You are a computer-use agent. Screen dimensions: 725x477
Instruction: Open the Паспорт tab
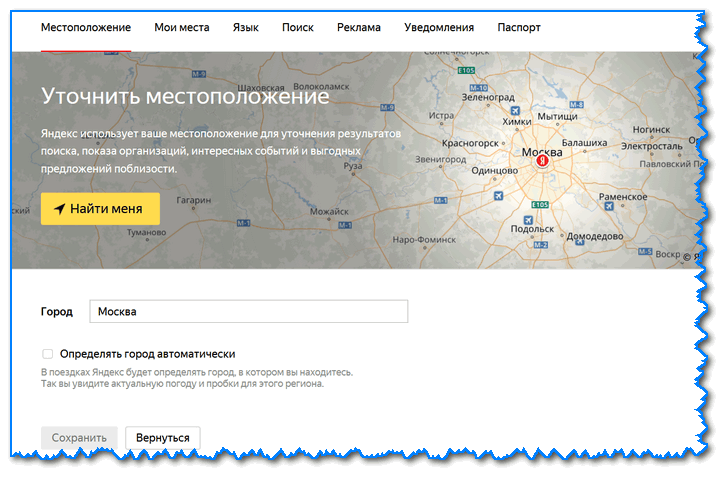tap(519, 28)
